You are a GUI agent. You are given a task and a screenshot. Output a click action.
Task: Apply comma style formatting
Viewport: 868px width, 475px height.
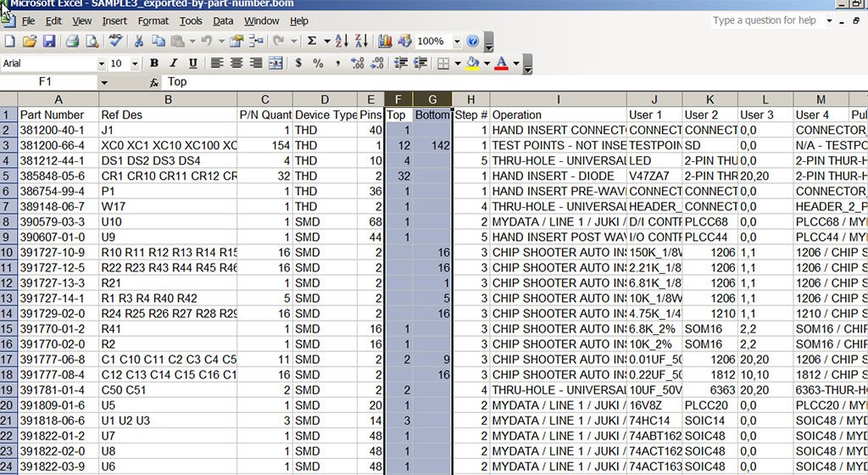point(337,63)
